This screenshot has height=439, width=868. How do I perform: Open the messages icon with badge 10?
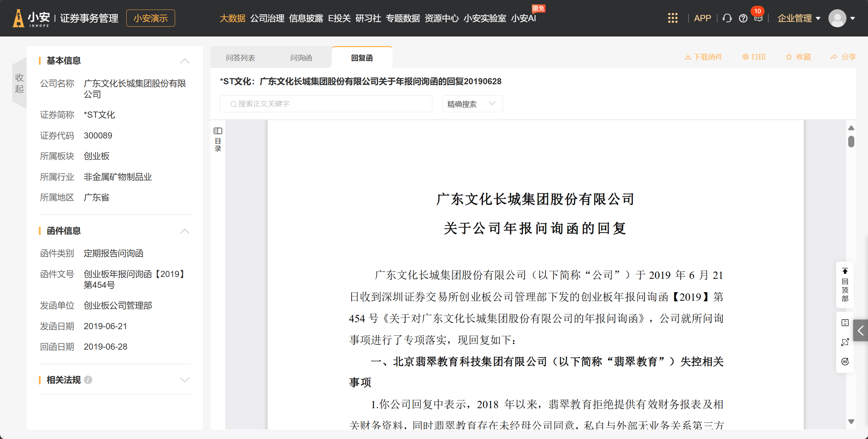(x=758, y=18)
